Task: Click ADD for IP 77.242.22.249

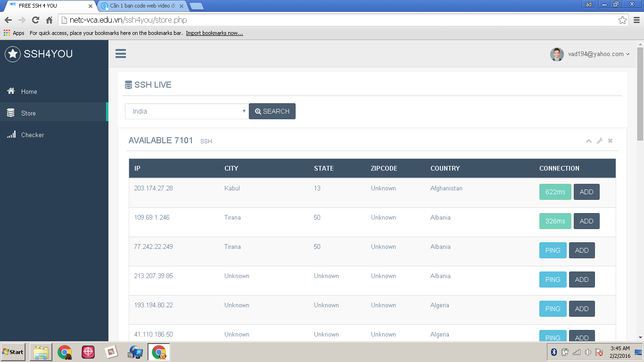Action: click(582, 250)
